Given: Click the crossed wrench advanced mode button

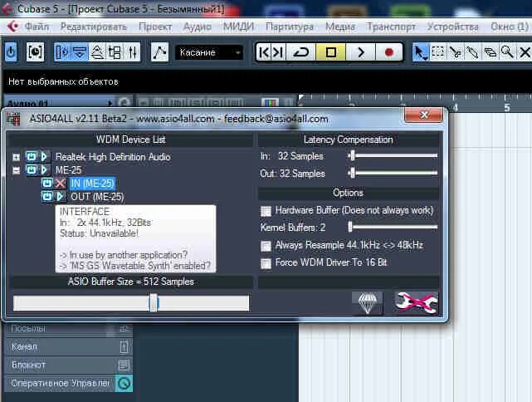Looking at the screenshot, I should (x=416, y=303).
